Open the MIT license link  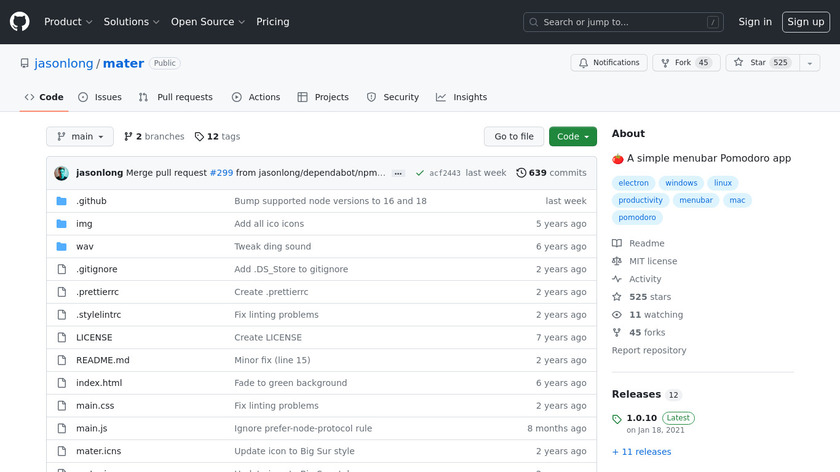pyautogui.click(x=653, y=261)
